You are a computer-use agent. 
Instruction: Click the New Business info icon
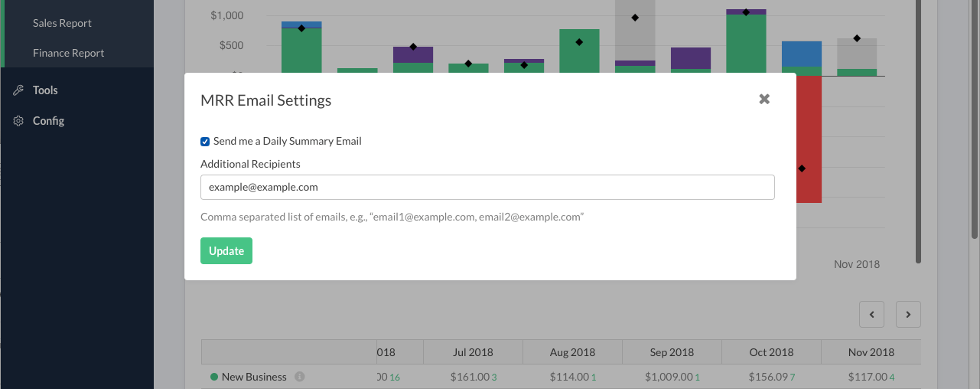pyautogui.click(x=300, y=377)
